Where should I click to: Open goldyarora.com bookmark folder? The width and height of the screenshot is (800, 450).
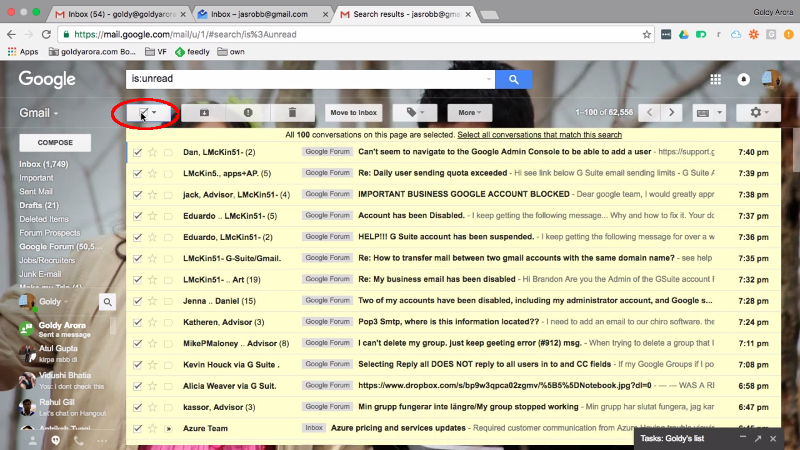(92, 52)
